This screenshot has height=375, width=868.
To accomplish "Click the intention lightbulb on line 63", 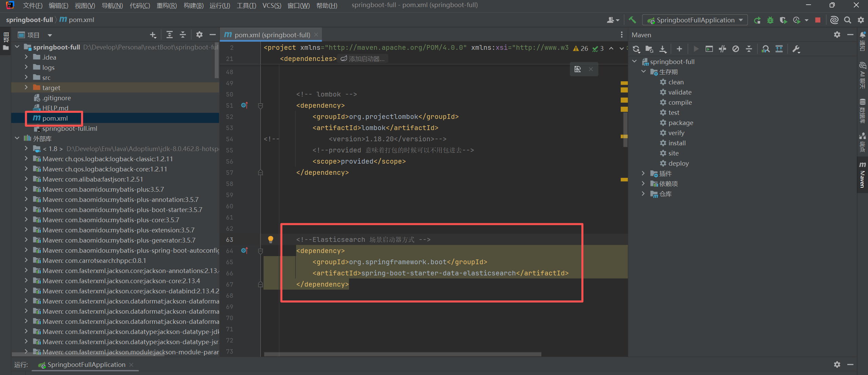I will tap(270, 239).
